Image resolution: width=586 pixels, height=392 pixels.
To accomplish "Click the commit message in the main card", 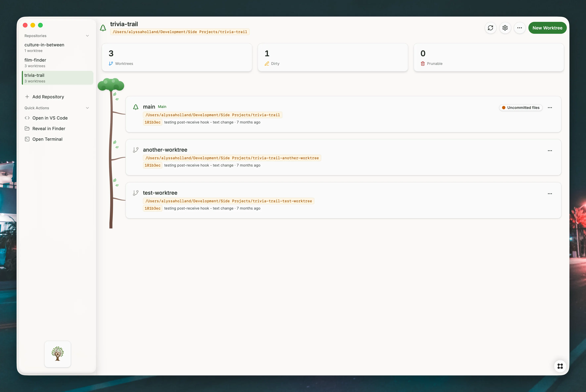I will 199,122.
